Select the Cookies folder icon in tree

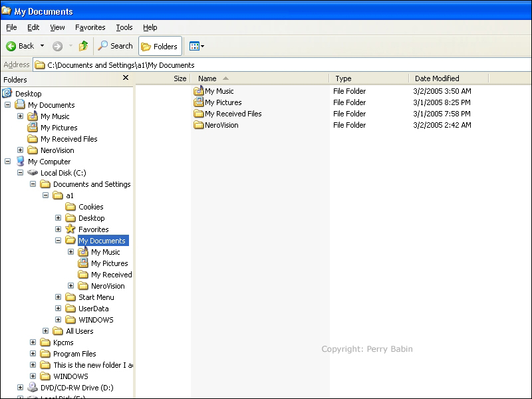[x=70, y=207]
